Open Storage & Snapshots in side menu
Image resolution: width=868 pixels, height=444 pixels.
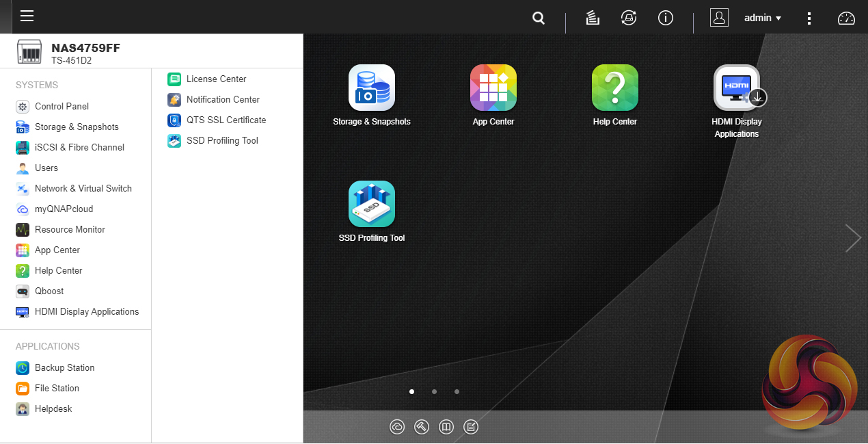(x=67, y=127)
